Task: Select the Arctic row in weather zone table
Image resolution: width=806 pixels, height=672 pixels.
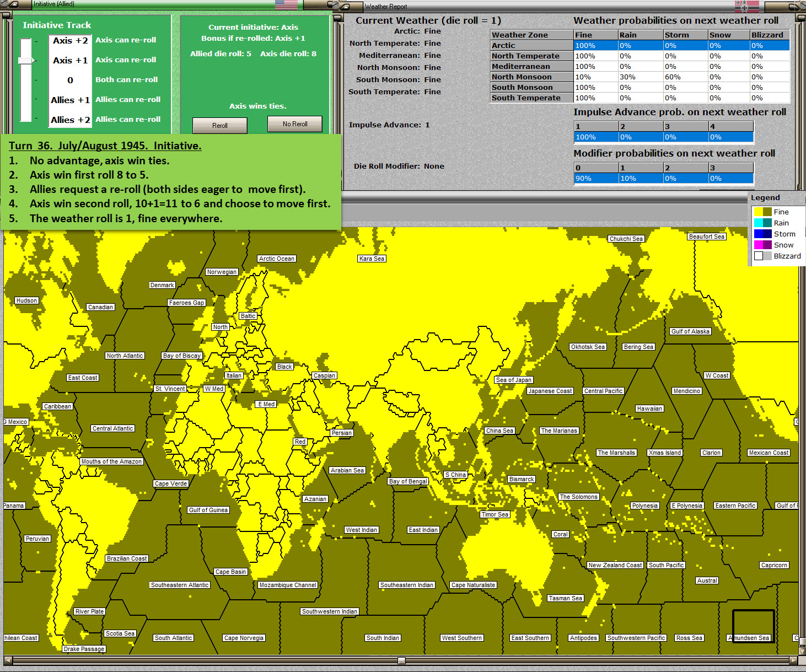Action: 640,45
